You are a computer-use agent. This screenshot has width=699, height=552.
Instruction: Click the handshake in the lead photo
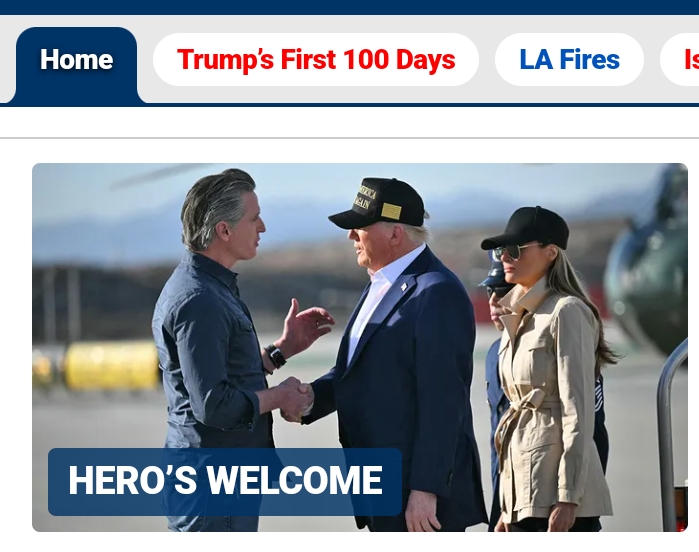coord(296,399)
